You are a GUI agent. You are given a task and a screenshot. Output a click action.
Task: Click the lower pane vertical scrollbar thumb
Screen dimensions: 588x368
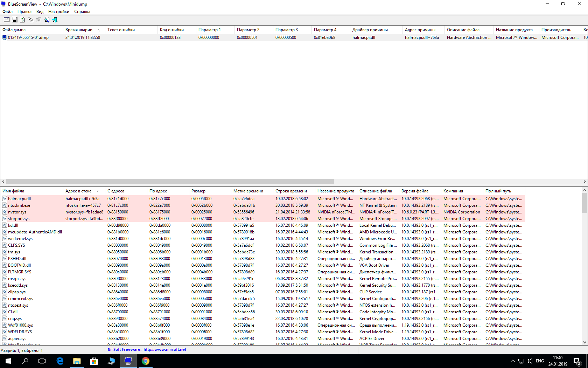(x=584, y=203)
